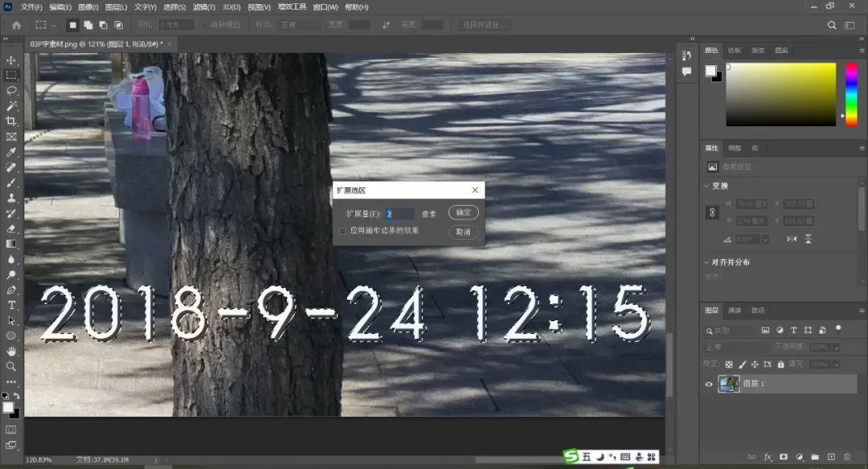
Task: Click the create new layer icon
Action: 831,457
